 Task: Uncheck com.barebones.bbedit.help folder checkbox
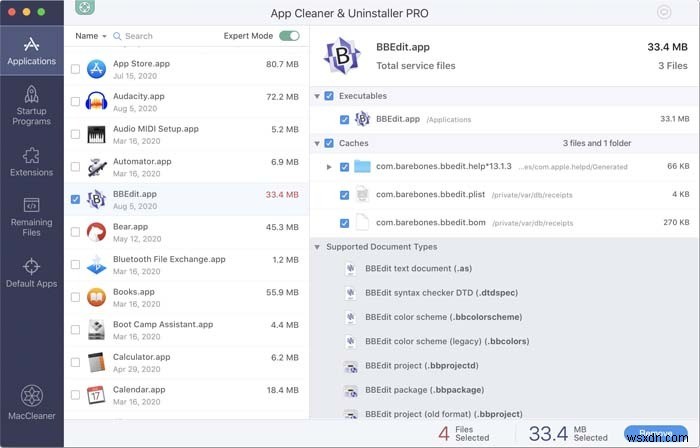[344, 167]
